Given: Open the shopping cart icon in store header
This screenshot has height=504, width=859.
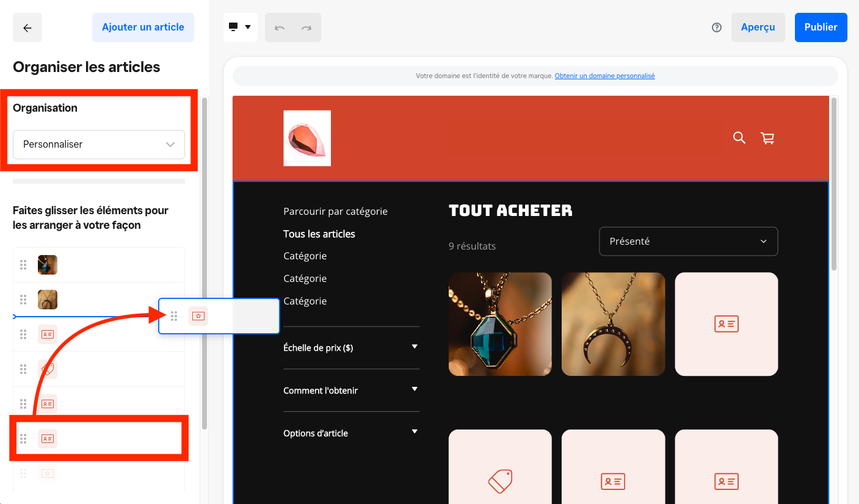Looking at the screenshot, I should point(767,138).
